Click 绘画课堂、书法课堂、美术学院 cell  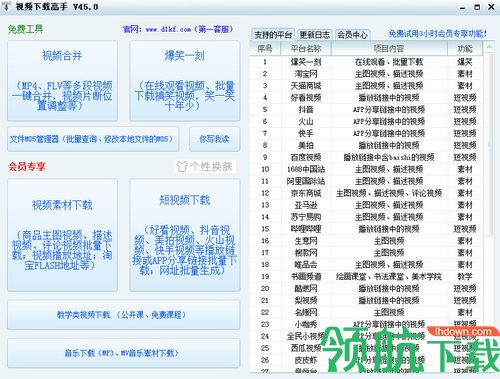pyautogui.click(x=389, y=277)
